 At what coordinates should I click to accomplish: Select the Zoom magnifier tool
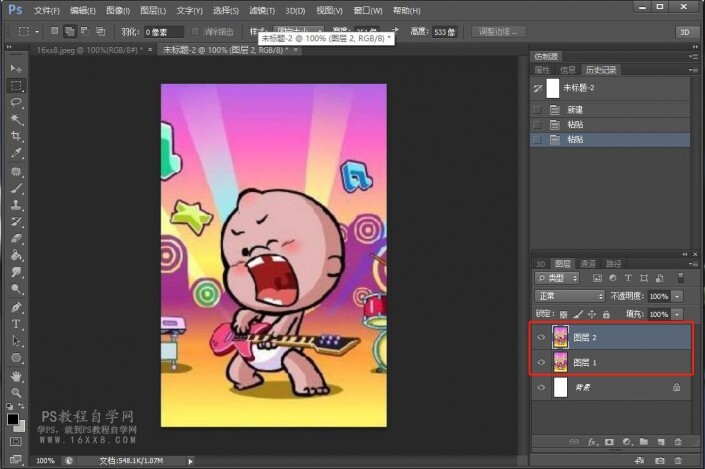click(17, 392)
